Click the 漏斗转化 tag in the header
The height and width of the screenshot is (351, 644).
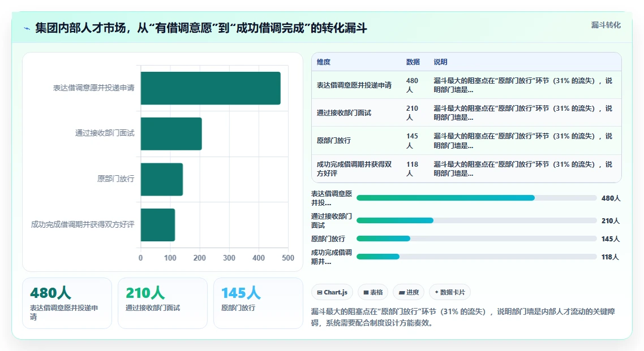[606, 25]
